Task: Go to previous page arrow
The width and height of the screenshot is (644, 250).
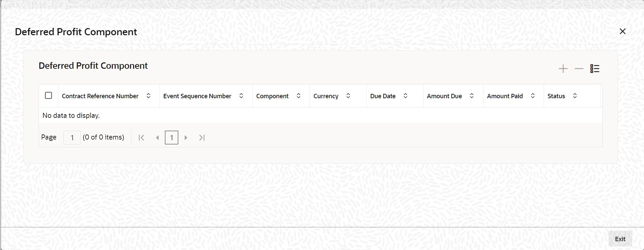Action: [157, 138]
